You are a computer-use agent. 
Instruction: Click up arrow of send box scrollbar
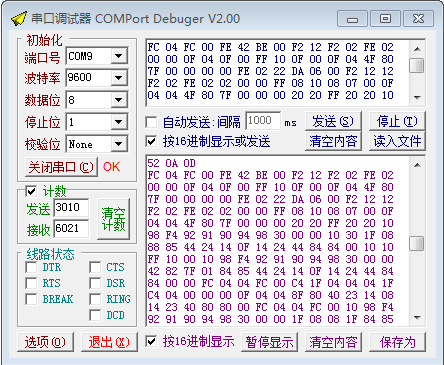[x=417, y=49]
